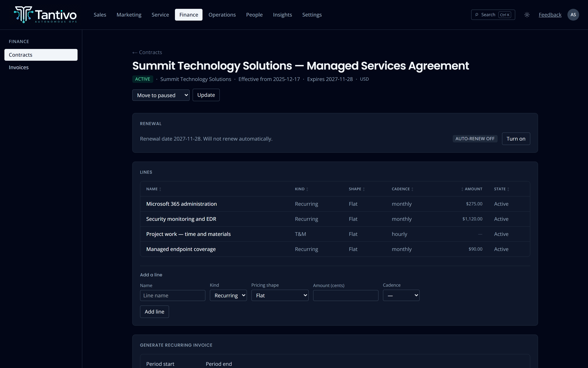Click the Update button
The height and width of the screenshot is (368, 588).
click(206, 95)
